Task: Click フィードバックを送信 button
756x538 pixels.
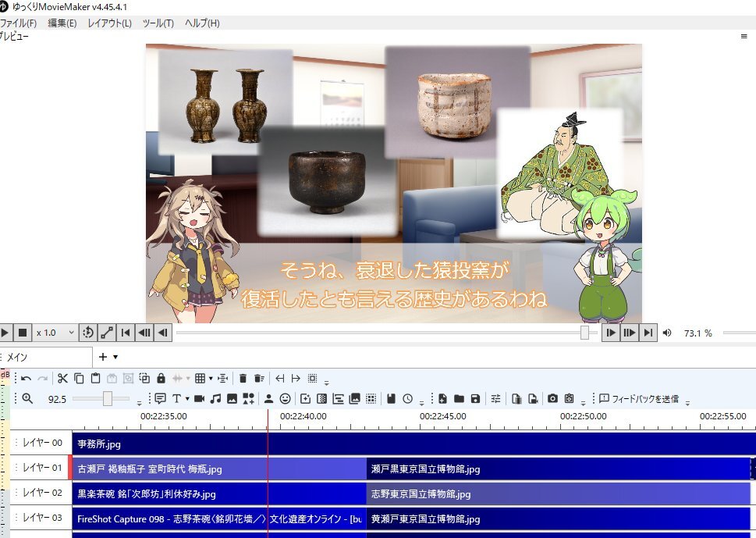Action: click(638, 399)
